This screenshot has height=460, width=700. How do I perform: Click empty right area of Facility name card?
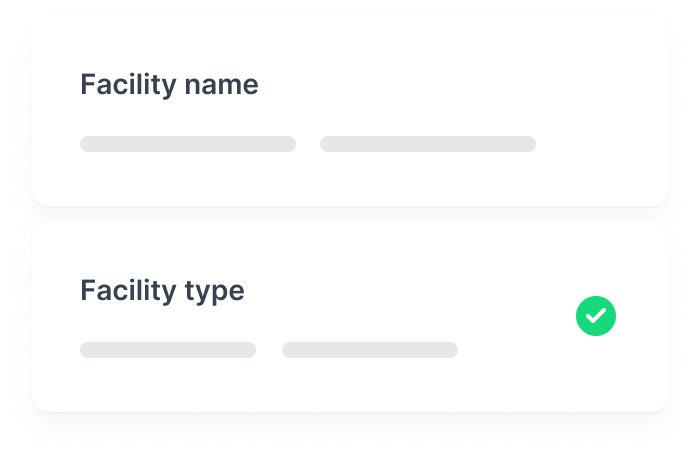[602, 112]
